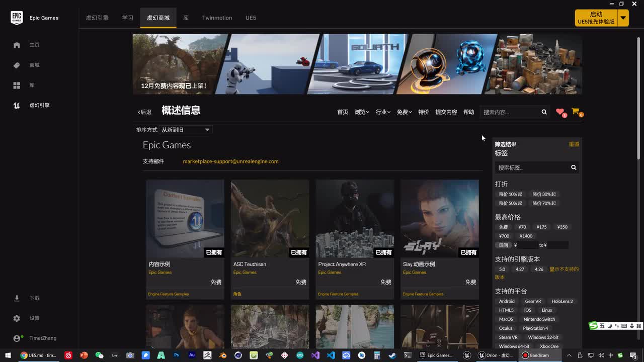Go back with the 后退 link
The height and width of the screenshot is (362, 644).
pos(145,112)
